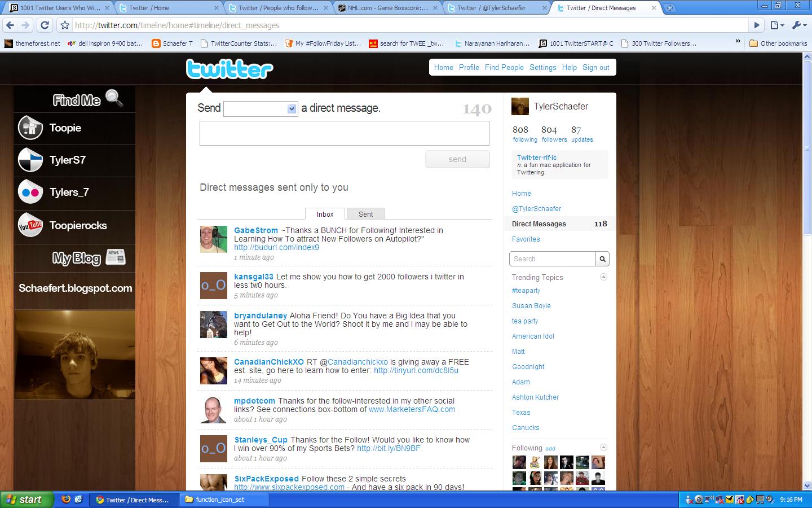
Task: Expand the bookmarks overflow chevron
Action: coord(737,42)
